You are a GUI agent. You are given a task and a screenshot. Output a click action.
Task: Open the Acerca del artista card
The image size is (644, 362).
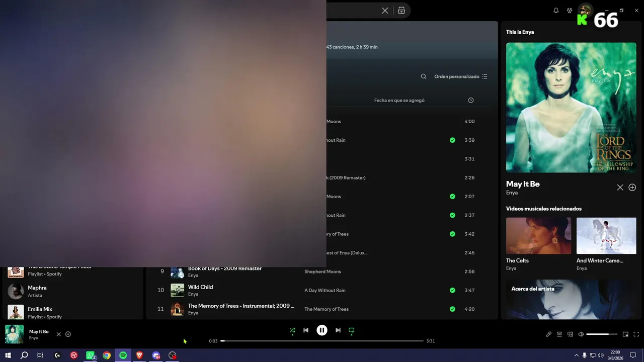571,299
